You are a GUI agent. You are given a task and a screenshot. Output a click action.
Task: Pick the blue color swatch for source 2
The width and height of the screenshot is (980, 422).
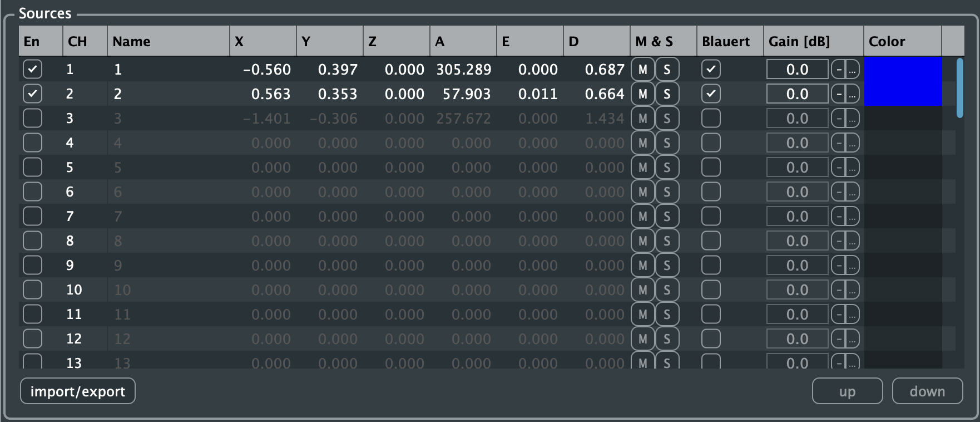[903, 94]
